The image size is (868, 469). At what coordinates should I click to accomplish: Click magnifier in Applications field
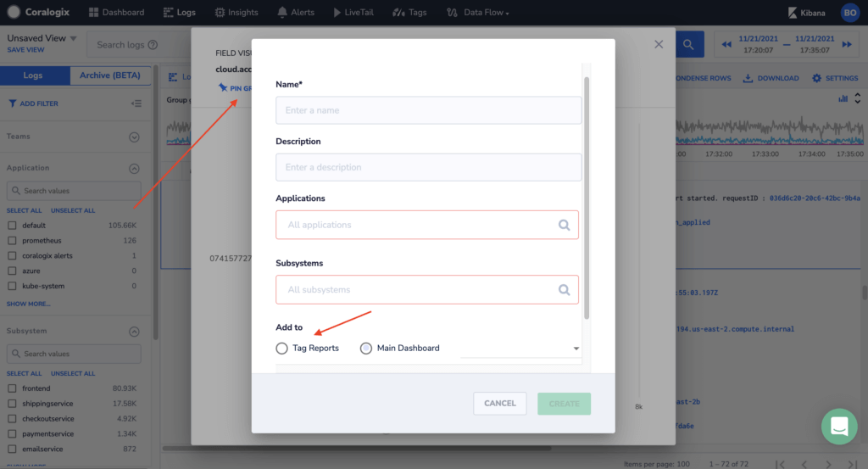click(564, 225)
